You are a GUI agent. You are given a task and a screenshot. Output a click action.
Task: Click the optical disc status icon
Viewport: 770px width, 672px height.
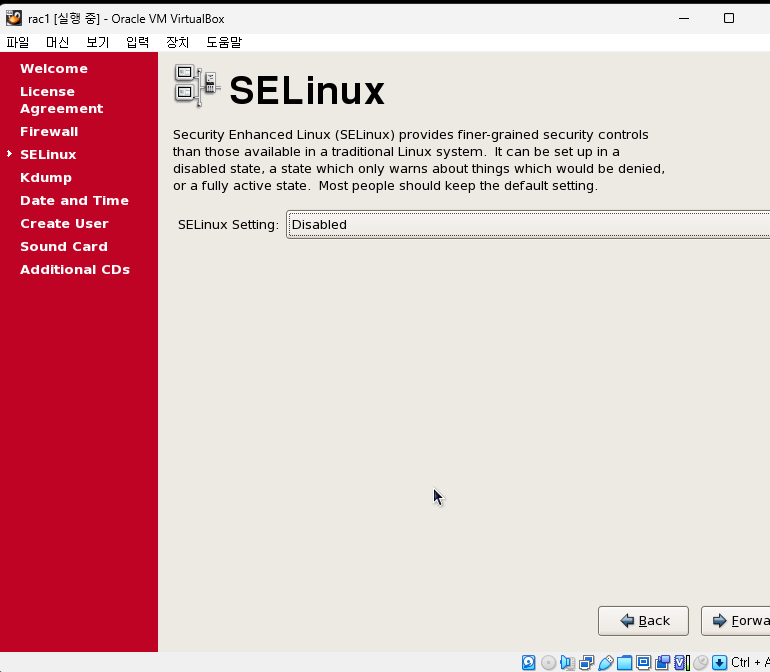coord(548,662)
